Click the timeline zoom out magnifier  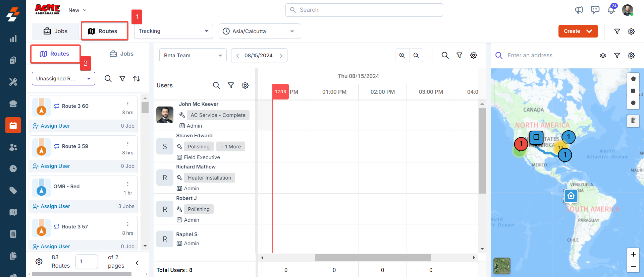pyautogui.click(x=416, y=55)
